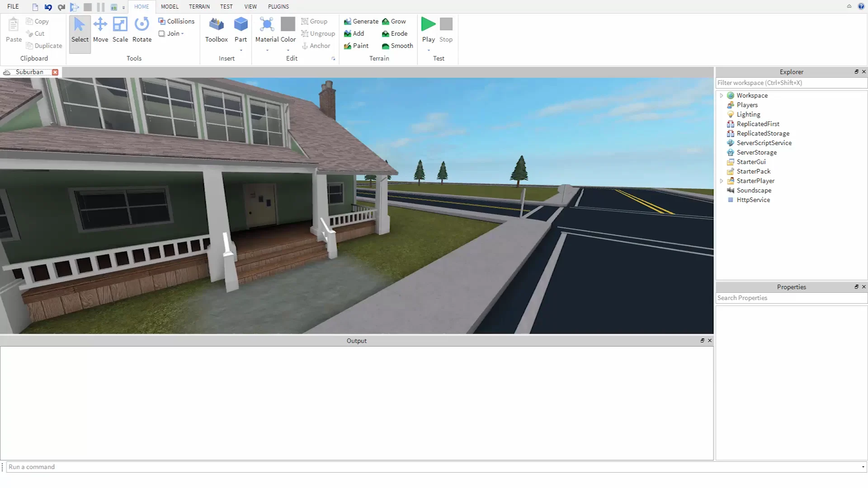Select the Scale tool
The height and width of the screenshot is (488, 868).
120,30
